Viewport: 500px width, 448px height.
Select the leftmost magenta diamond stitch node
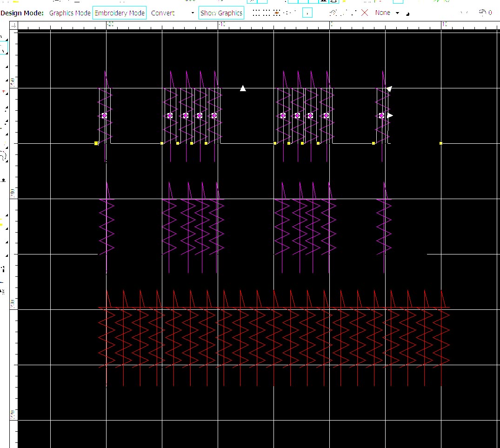point(104,115)
